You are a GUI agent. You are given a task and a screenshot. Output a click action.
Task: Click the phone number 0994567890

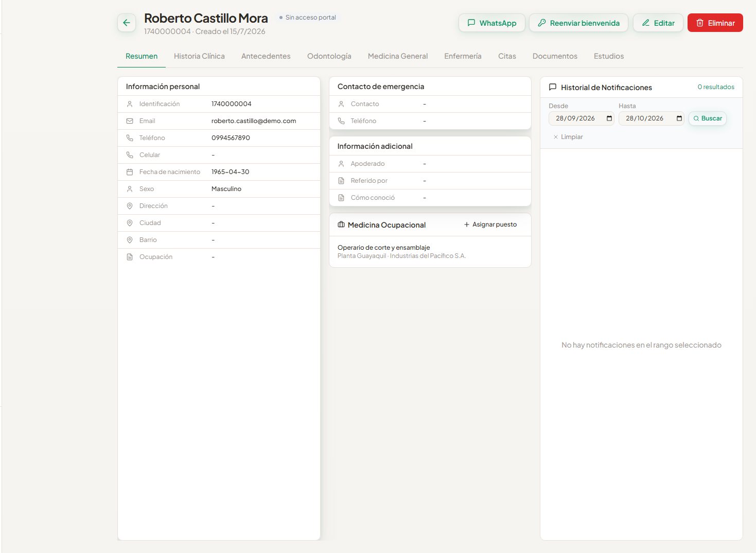tap(231, 138)
